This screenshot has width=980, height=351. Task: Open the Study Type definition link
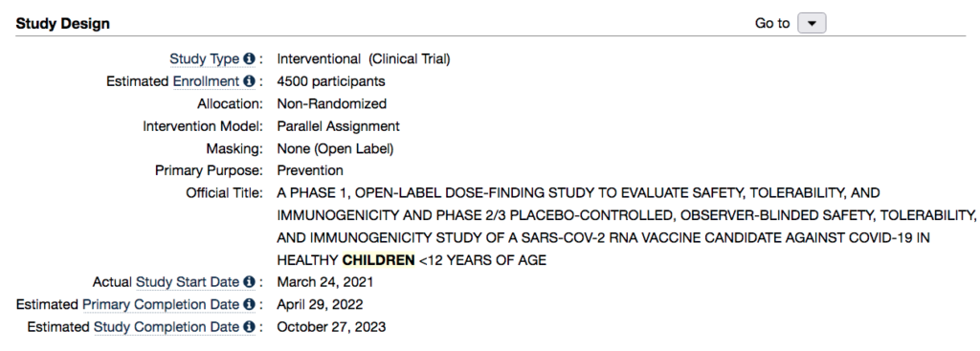205,59
